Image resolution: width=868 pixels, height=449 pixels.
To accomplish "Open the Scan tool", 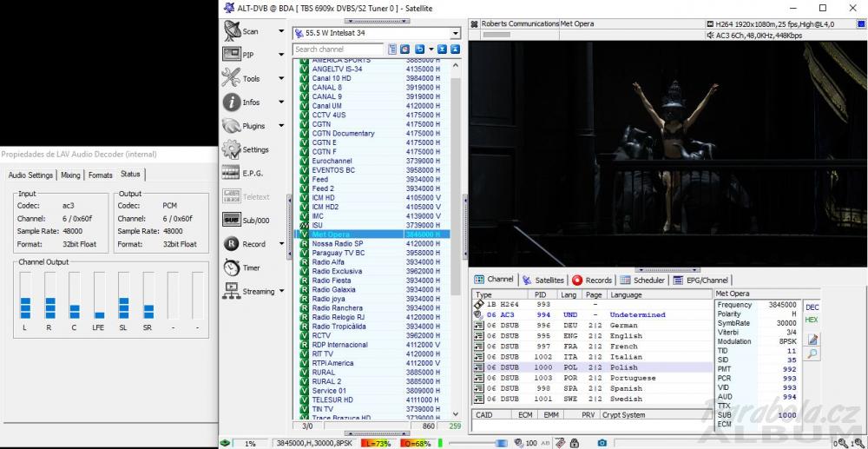I will (x=242, y=31).
